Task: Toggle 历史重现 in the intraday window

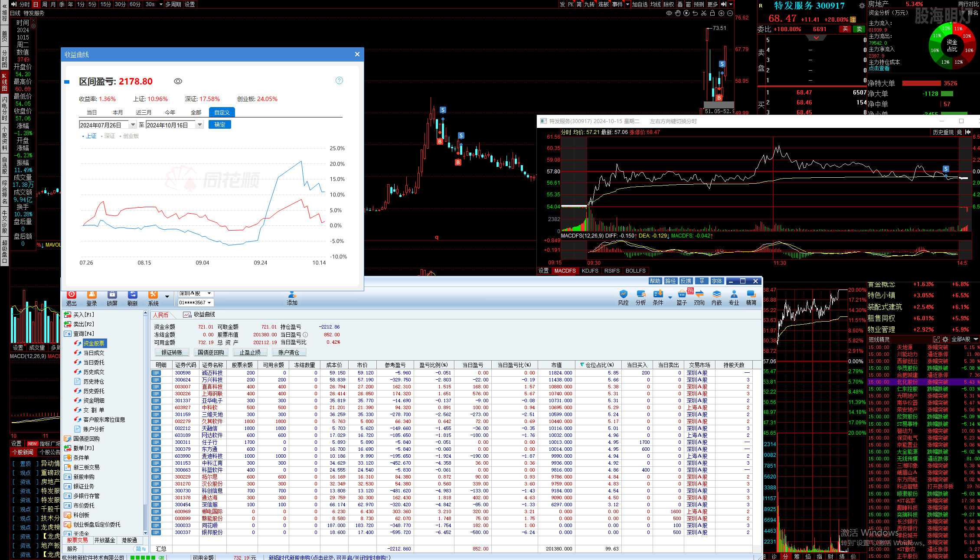Action: [x=944, y=132]
